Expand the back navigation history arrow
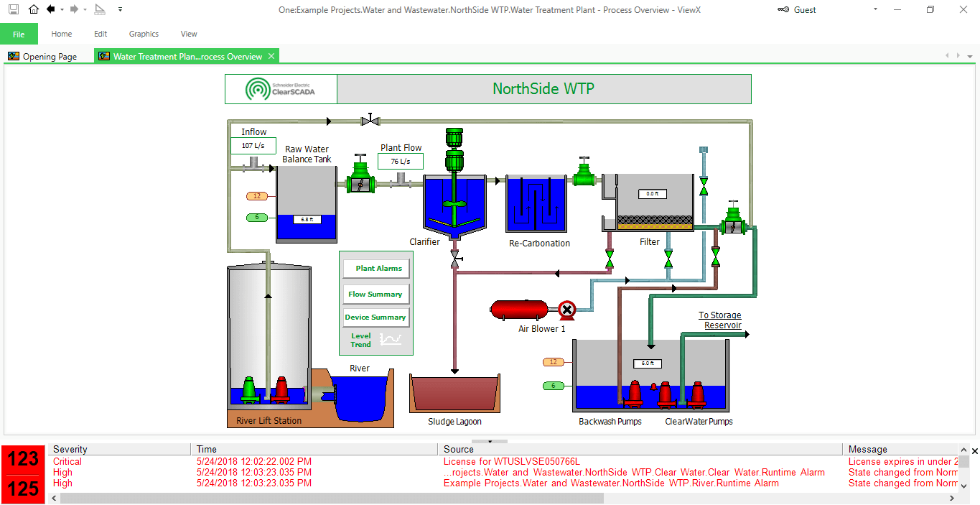Image resolution: width=980 pixels, height=505 pixels. point(61,9)
